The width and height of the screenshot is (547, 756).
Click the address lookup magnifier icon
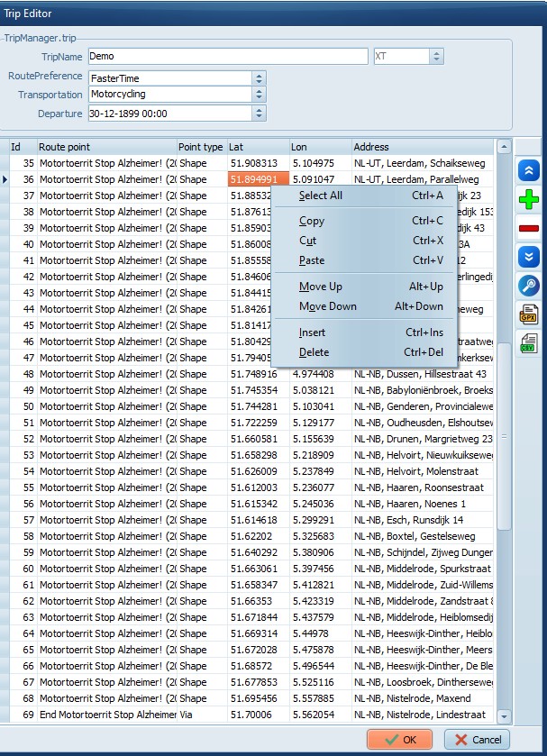529,285
